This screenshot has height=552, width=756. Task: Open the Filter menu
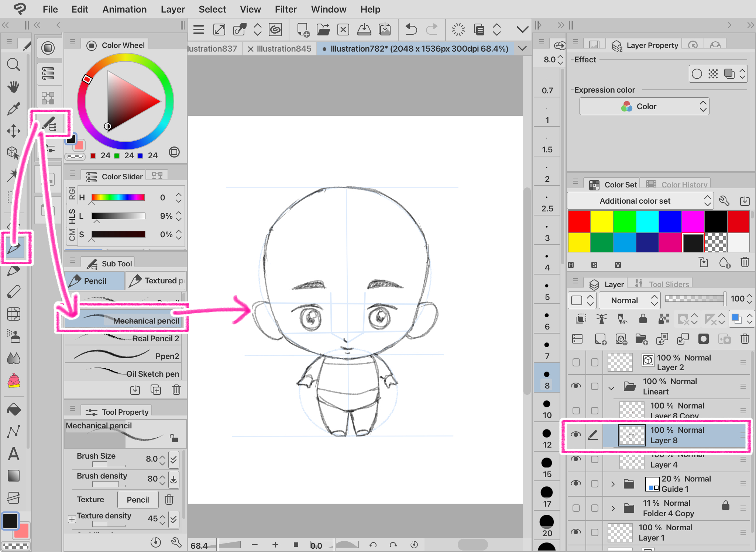[x=285, y=9]
